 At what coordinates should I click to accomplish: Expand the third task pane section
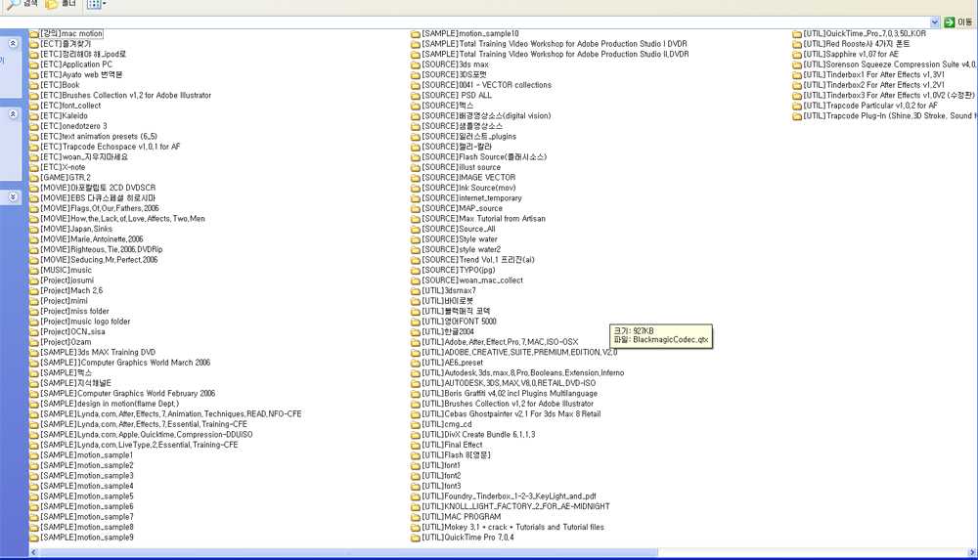click(x=13, y=196)
